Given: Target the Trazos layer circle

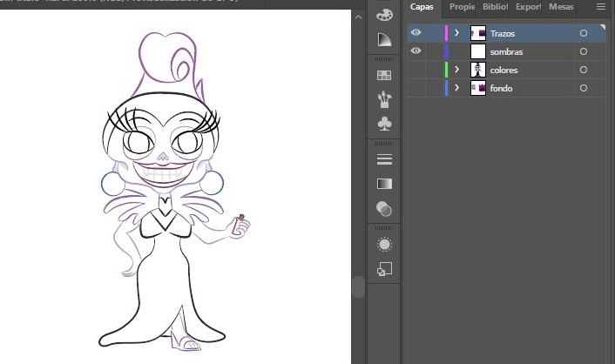Looking at the screenshot, I should 584,33.
